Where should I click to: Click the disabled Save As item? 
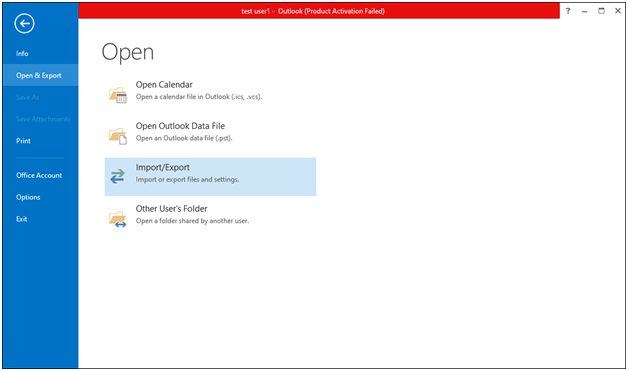[28, 97]
